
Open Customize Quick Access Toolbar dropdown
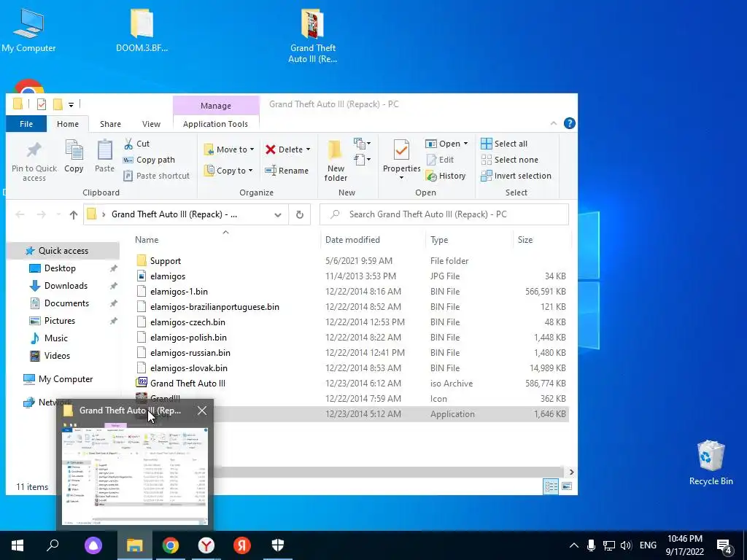click(x=71, y=104)
